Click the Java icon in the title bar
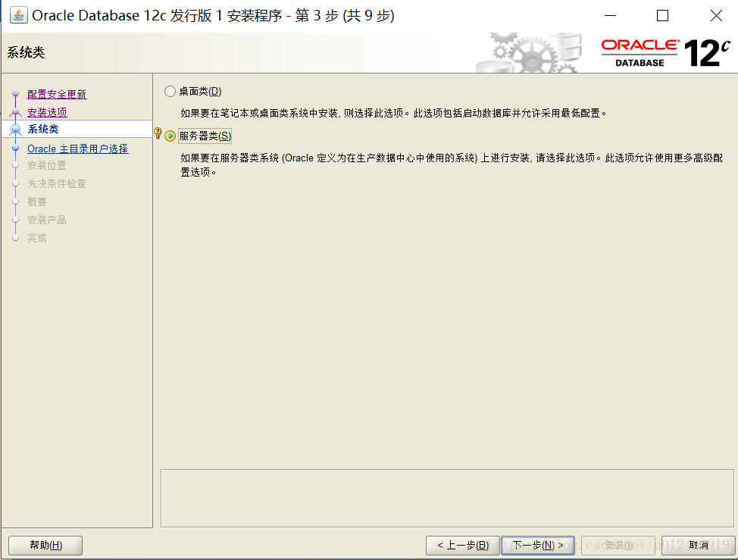738x560 pixels. (x=18, y=15)
